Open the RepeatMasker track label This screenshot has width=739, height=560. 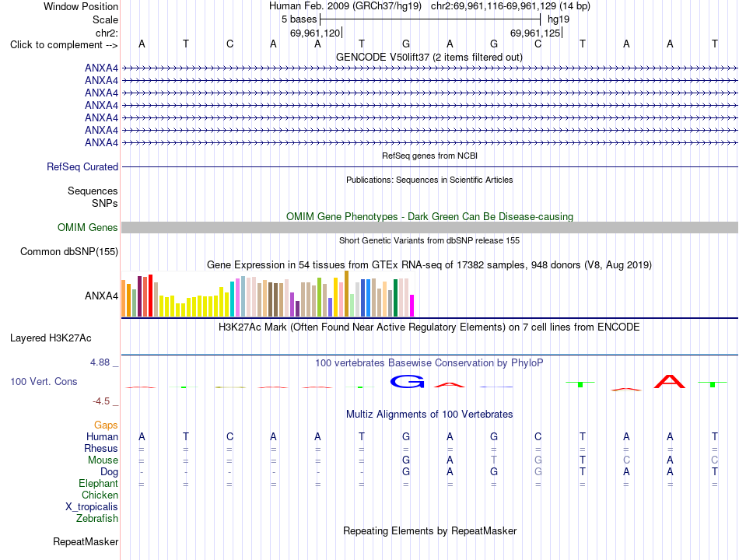[x=86, y=542]
